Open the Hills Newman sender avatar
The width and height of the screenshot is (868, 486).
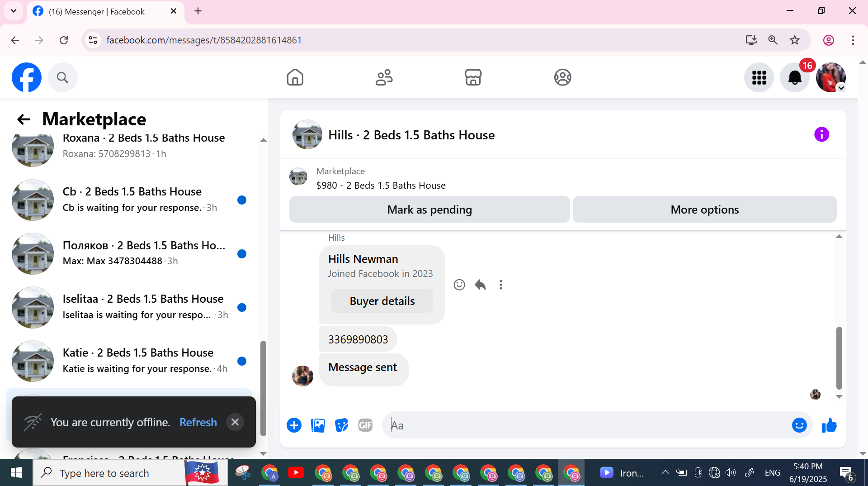(x=302, y=376)
